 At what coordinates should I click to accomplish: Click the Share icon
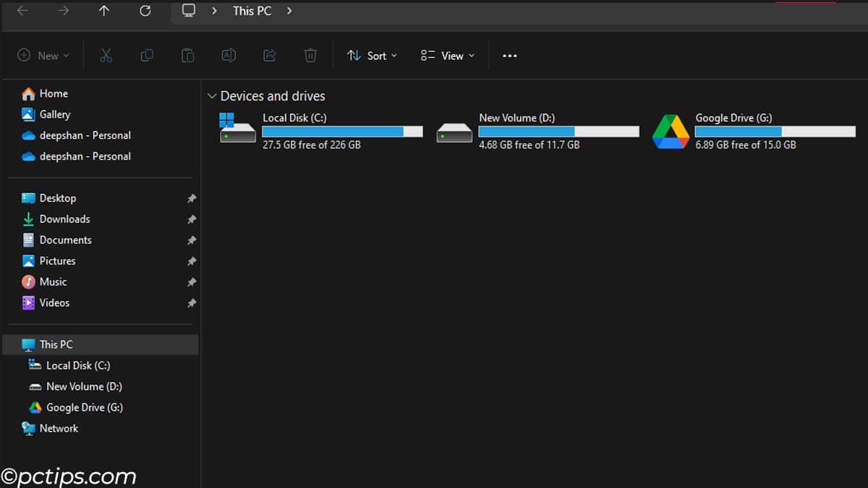point(270,56)
